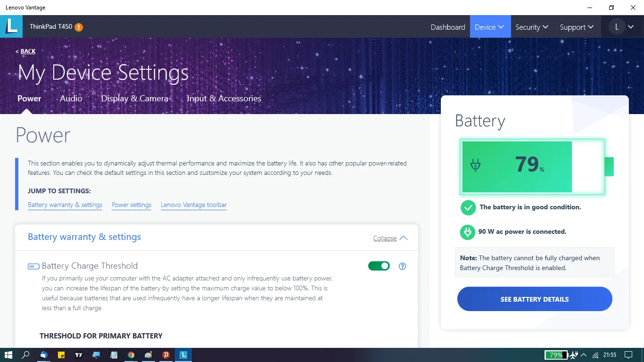Screen dimensions: 644x362
Task: Show hidden system tray icons
Action: [584, 355]
